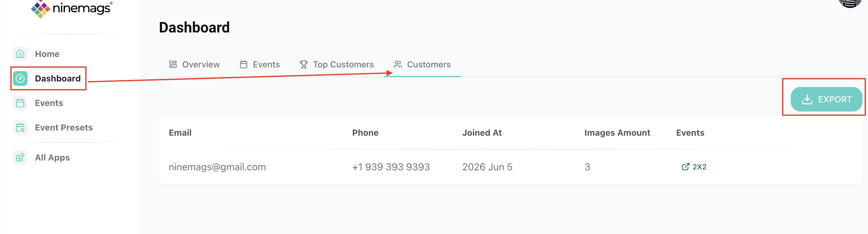Open the Top Customers tab

coord(337,65)
